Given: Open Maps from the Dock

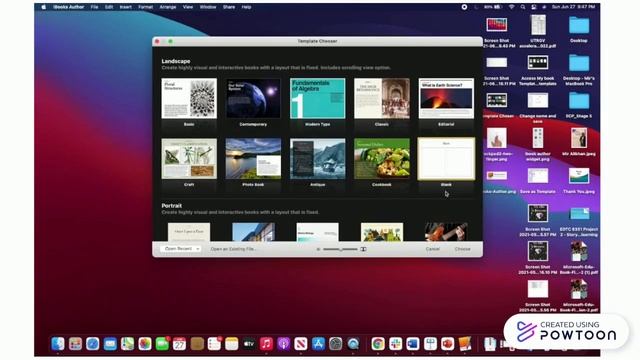Looking at the screenshot, I should 127,344.
